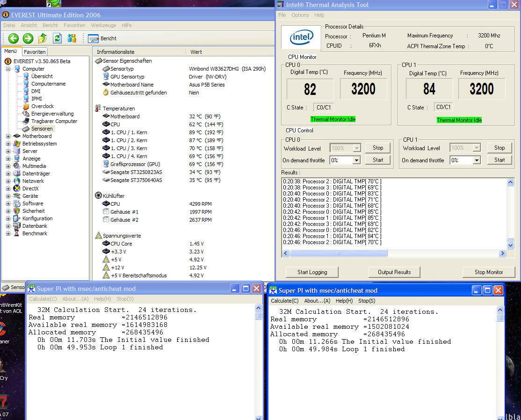Expand the Betriebssystem tree node

coord(8,144)
